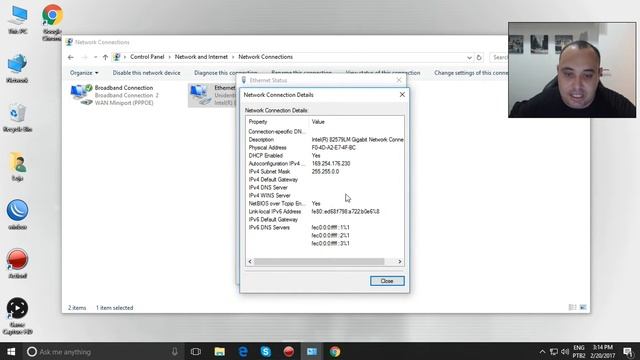Open Network desktop icon
Screen dimensions: 640x360
[x=17, y=68]
